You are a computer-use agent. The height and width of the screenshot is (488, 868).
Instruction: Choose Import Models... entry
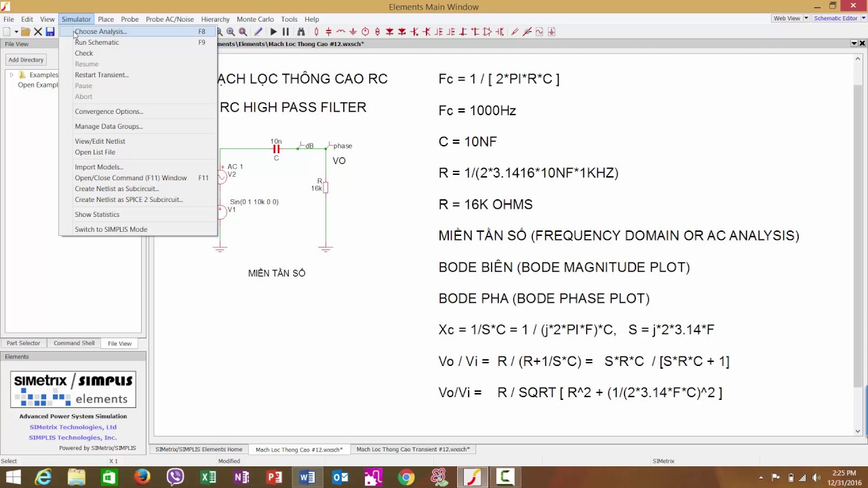tap(138, 167)
